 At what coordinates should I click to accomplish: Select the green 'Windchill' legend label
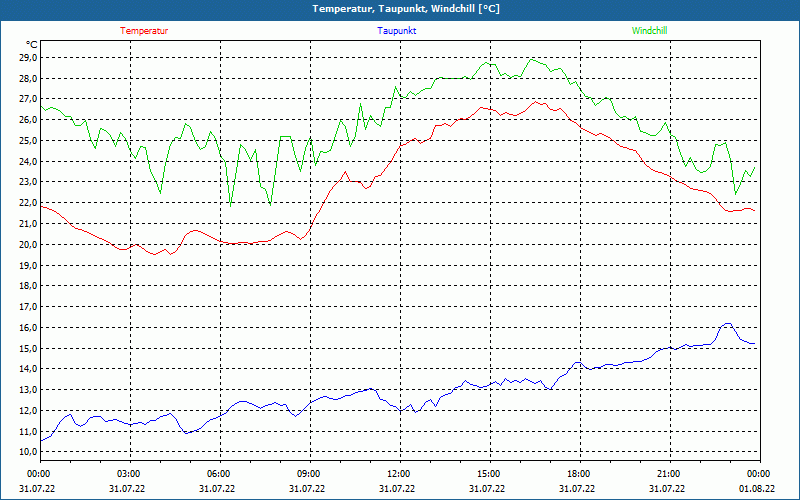tap(649, 31)
